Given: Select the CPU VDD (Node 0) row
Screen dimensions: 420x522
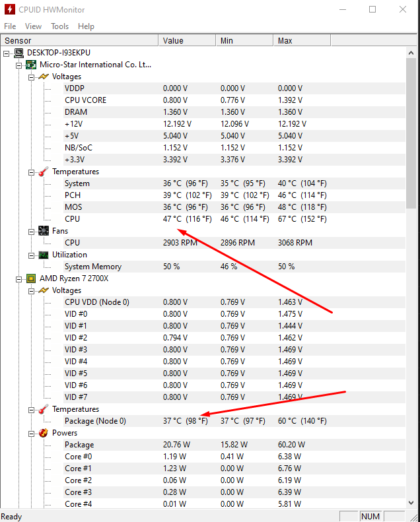Looking at the screenshot, I should pos(234,302).
